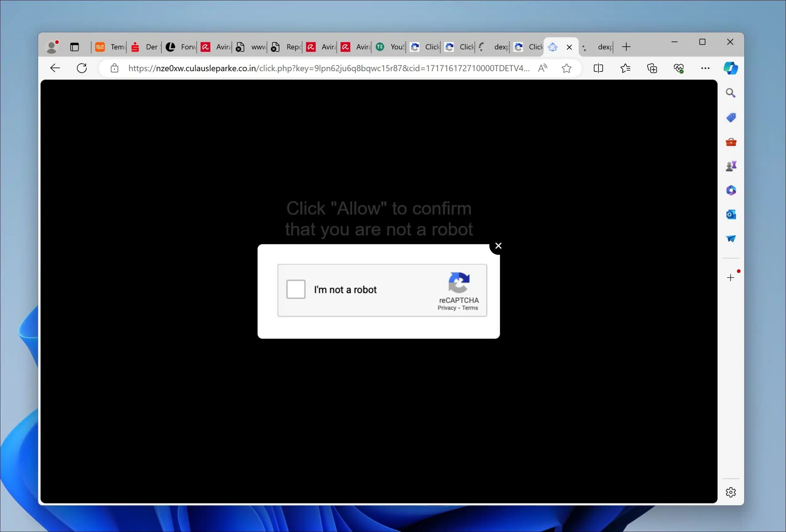Open the profile avatar
Screen dimensions: 786x532
[x=52, y=47]
